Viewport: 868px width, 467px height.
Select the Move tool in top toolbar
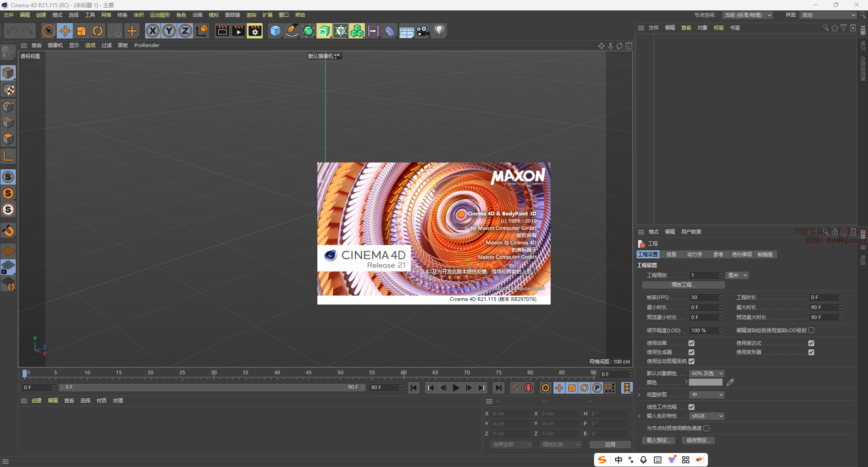pyautogui.click(x=65, y=31)
